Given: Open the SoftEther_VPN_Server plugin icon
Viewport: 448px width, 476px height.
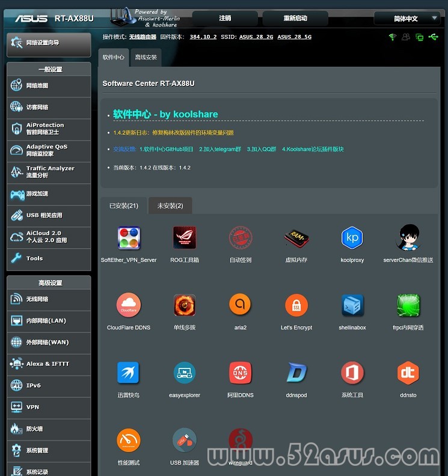Looking at the screenshot, I should tap(129, 237).
